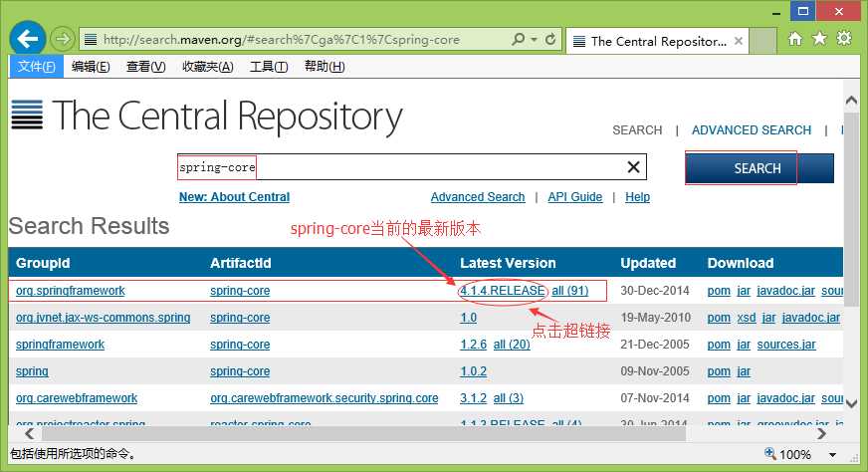
Task: Download jar for org.springframework spring-core
Action: [744, 291]
